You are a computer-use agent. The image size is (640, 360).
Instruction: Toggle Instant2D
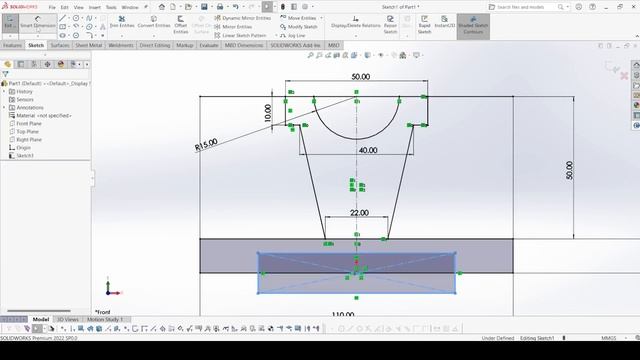coord(444,22)
